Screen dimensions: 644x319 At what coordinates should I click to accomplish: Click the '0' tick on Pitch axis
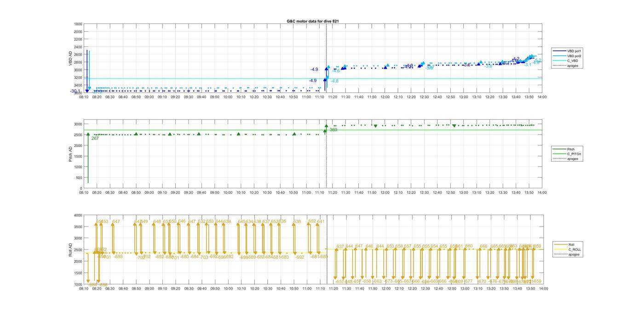(81, 188)
